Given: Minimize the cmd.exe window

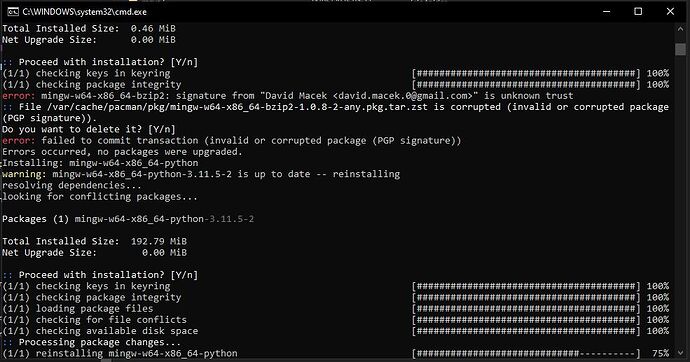Looking at the screenshot, I should click(606, 12).
